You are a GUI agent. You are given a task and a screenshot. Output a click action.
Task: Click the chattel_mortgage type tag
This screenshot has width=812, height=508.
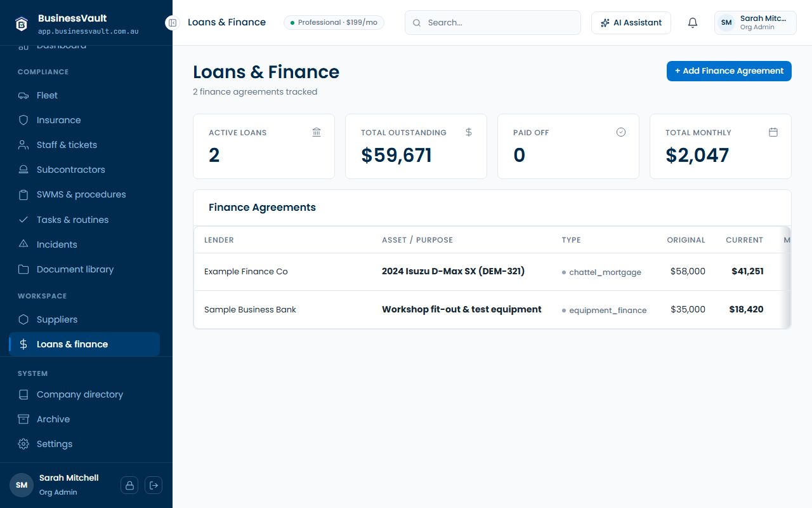pos(601,272)
